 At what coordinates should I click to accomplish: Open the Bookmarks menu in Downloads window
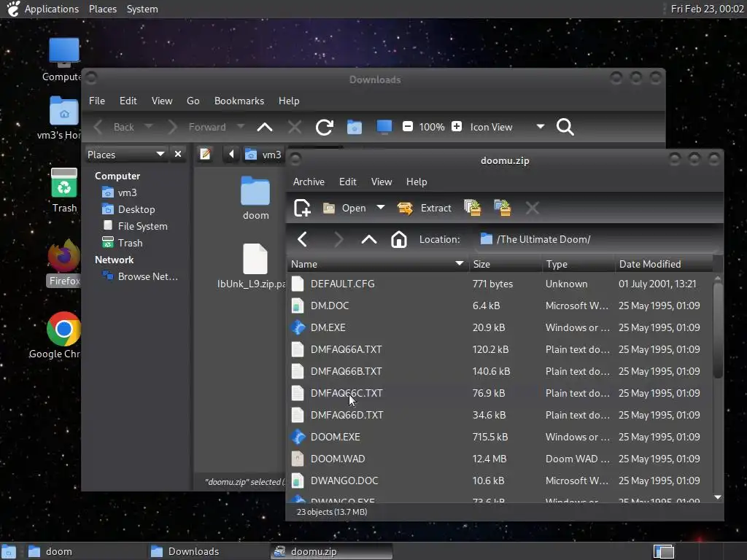click(x=239, y=101)
